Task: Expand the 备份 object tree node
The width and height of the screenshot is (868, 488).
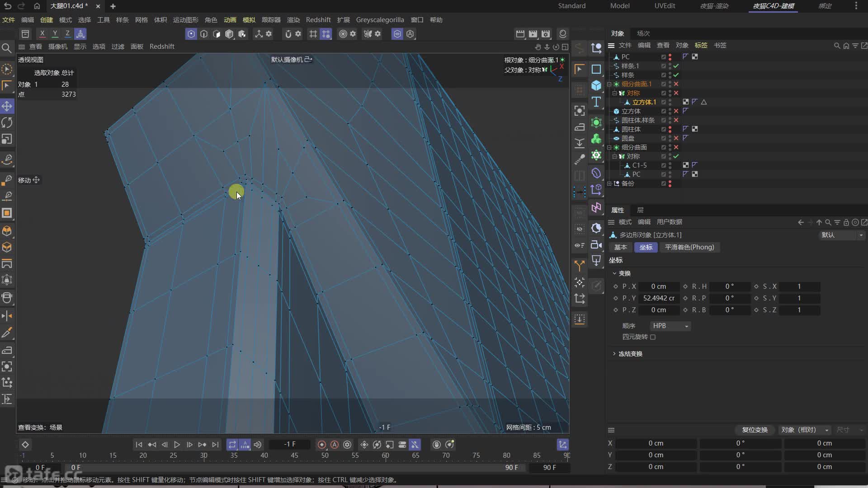Action: (x=609, y=183)
